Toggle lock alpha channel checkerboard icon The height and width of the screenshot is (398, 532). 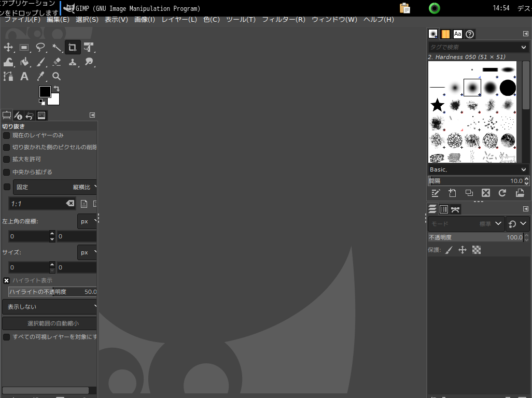(477, 250)
